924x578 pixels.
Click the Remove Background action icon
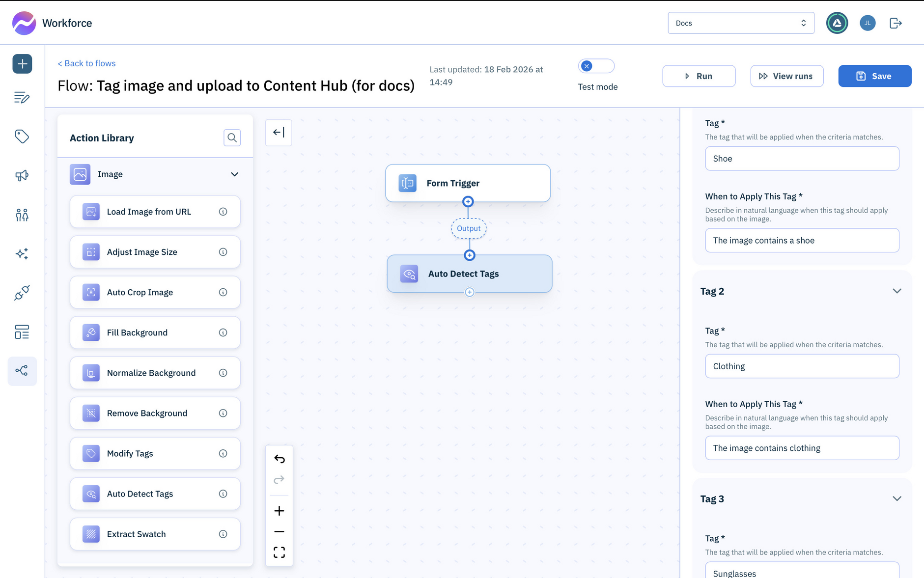pos(90,413)
